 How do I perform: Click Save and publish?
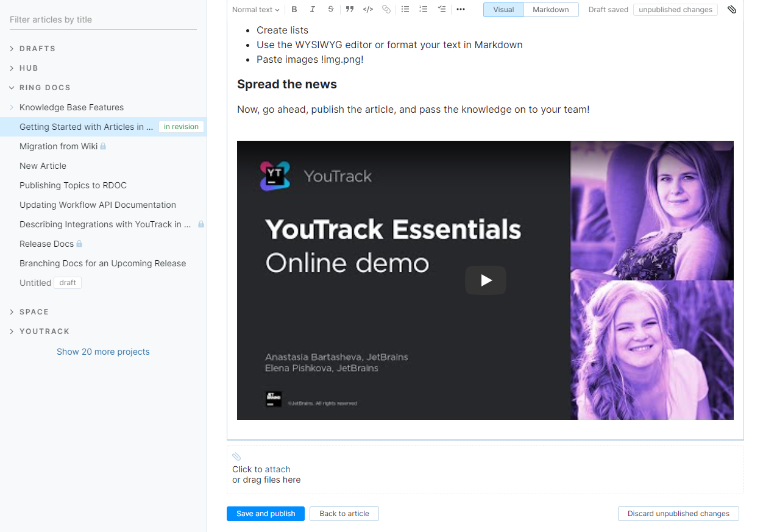tap(265, 514)
